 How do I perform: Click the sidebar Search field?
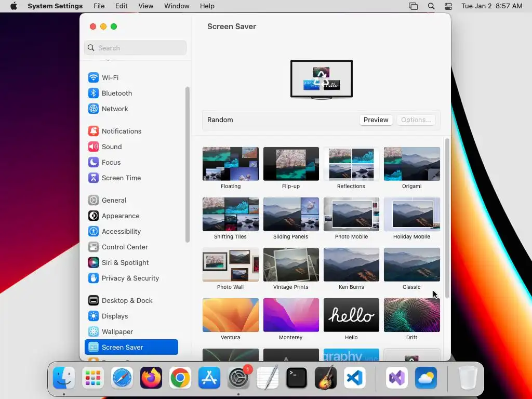(136, 48)
